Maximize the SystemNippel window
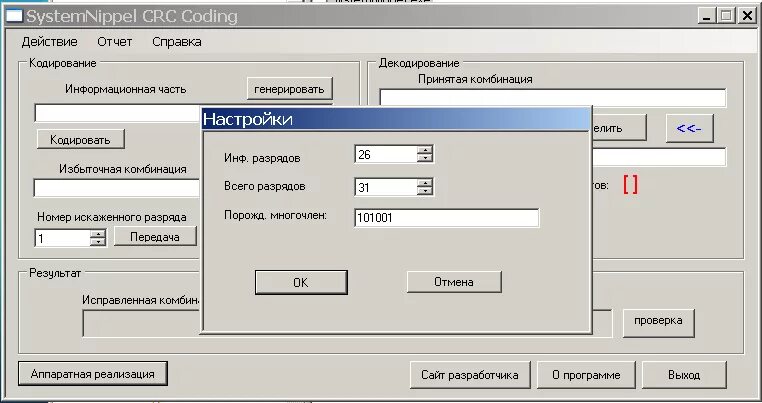Screen dimensions: 762x403 pos(726,16)
